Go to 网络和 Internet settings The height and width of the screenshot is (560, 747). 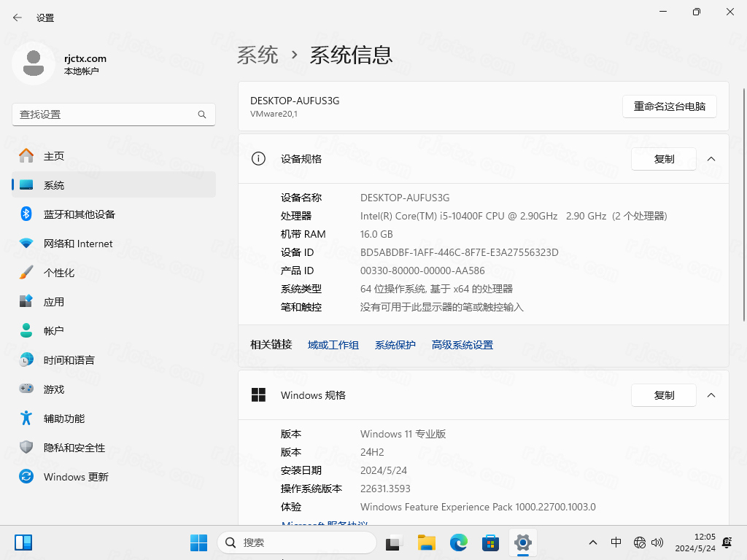point(114,244)
